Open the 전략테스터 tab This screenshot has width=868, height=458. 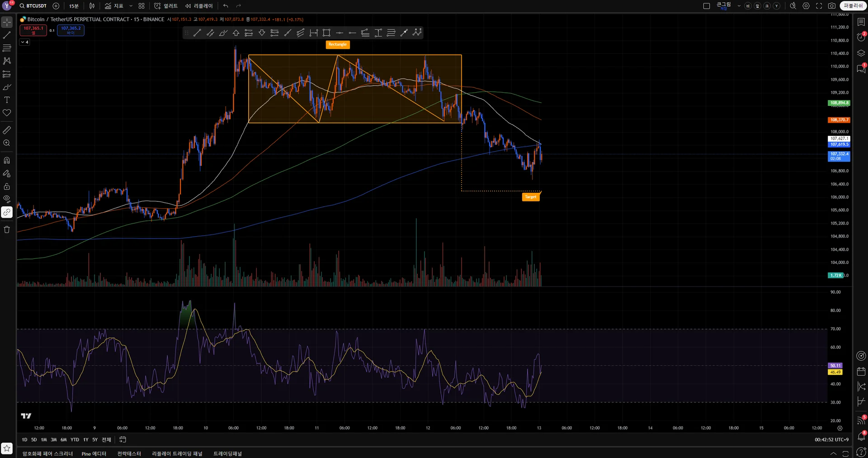[129, 453]
